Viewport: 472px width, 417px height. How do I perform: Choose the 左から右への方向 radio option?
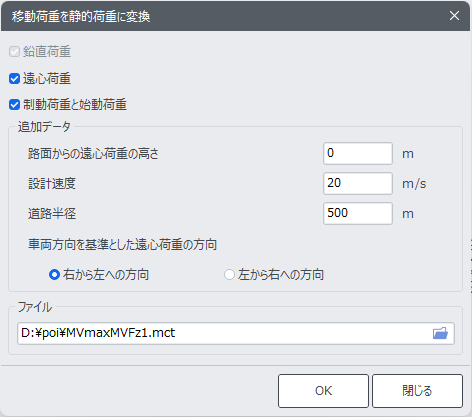click(229, 275)
